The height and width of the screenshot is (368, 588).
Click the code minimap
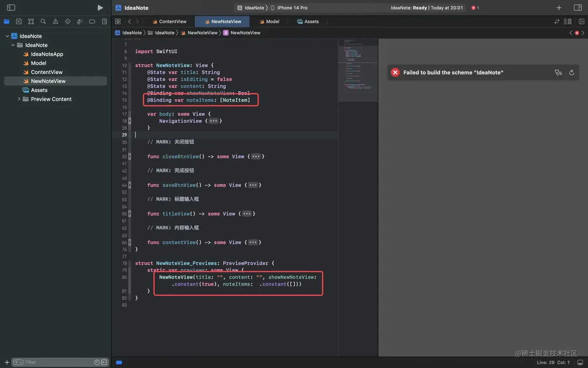(x=358, y=70)
